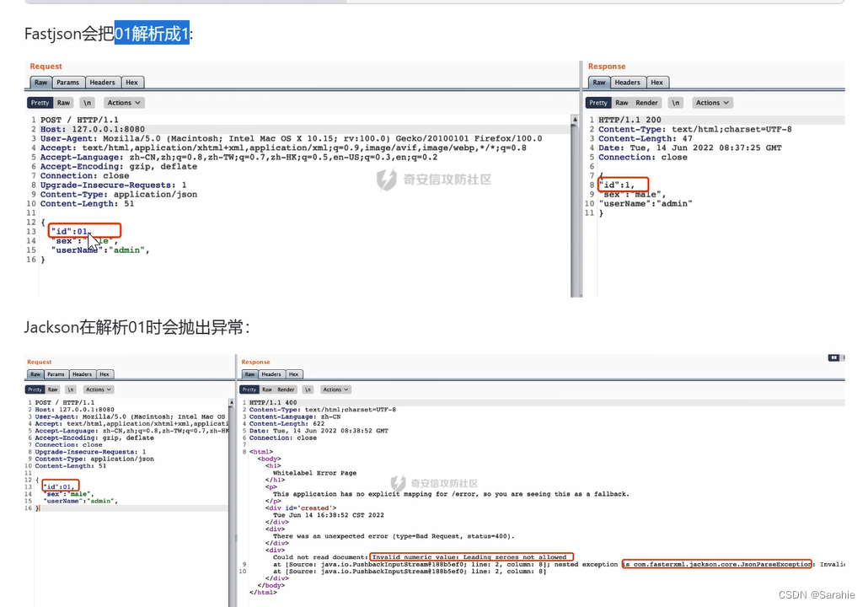Image resolution: width=868 pixels, height=607 pixels.
Task: Open Hex tab in Fastjson Response panel
Action: (656, 83)
